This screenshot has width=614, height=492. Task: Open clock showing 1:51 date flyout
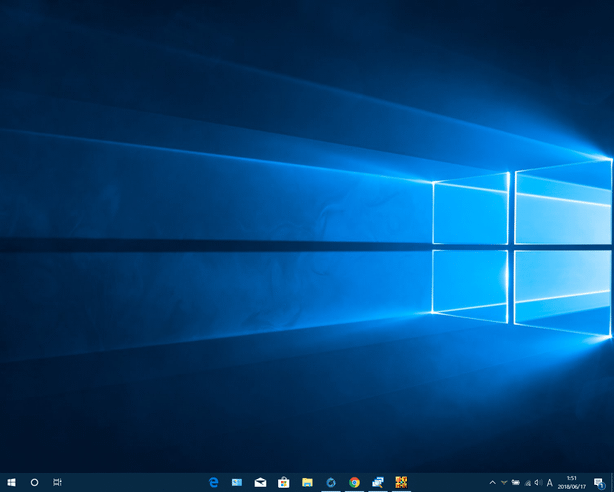coord(572,482)
